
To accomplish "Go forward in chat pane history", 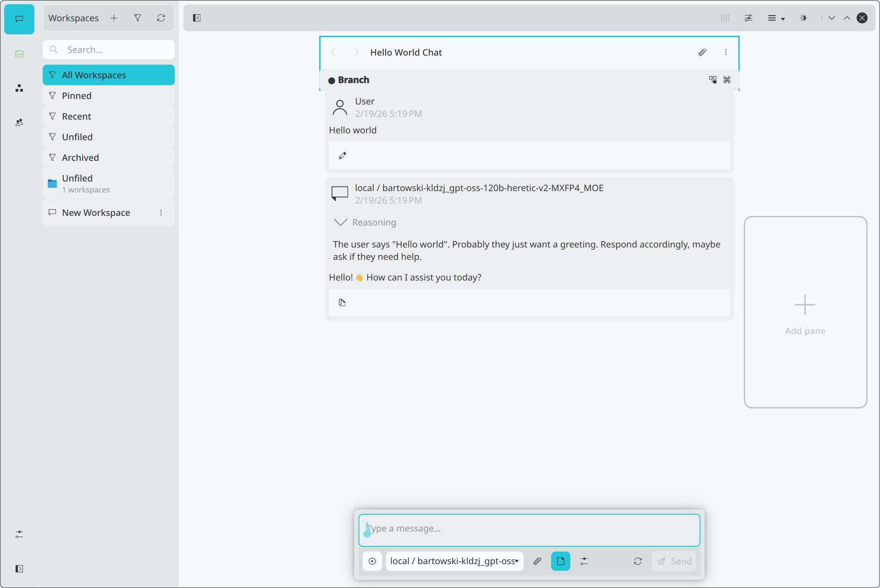I will point(356,53).
